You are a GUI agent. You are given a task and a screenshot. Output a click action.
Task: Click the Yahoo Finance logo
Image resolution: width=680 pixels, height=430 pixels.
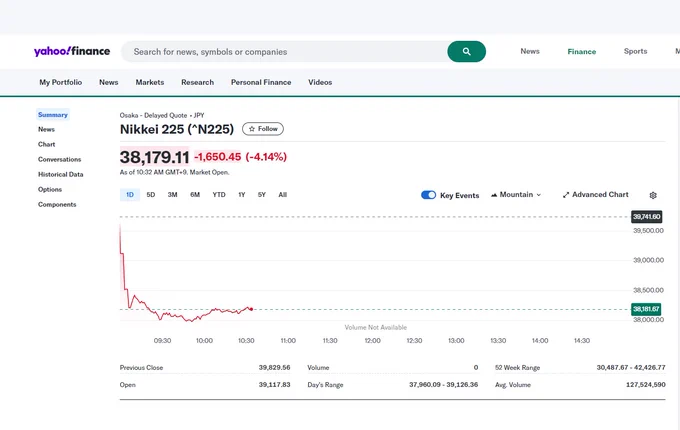tap(72, 51)
